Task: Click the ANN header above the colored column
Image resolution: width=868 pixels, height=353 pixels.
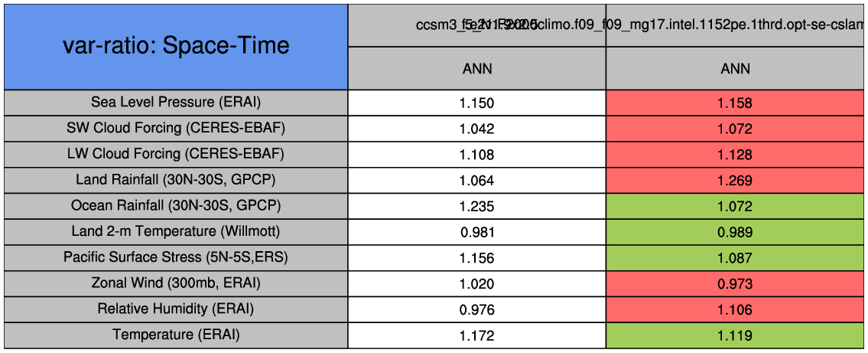Action: (x=735, y=69)
